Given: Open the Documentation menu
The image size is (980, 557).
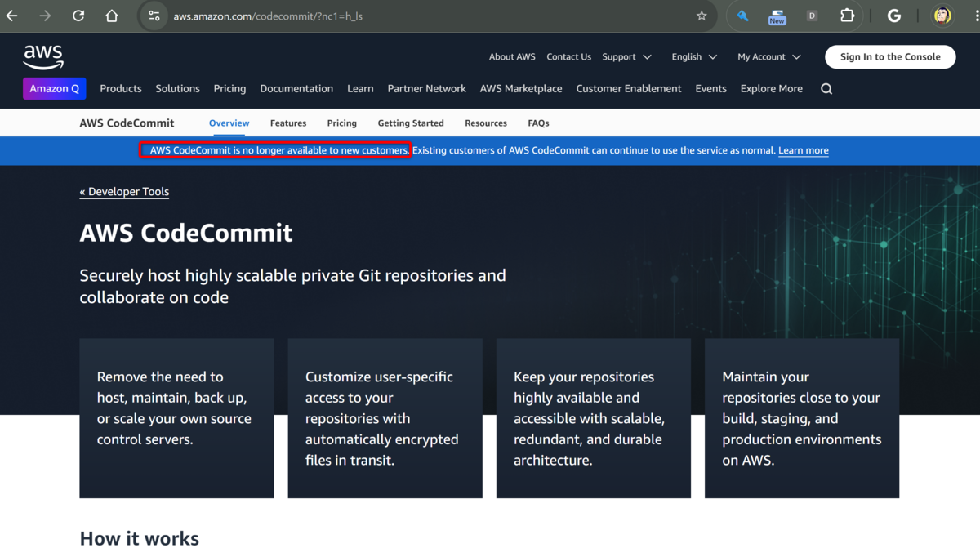Looking at the screenshot, I should tap(296, 89).
